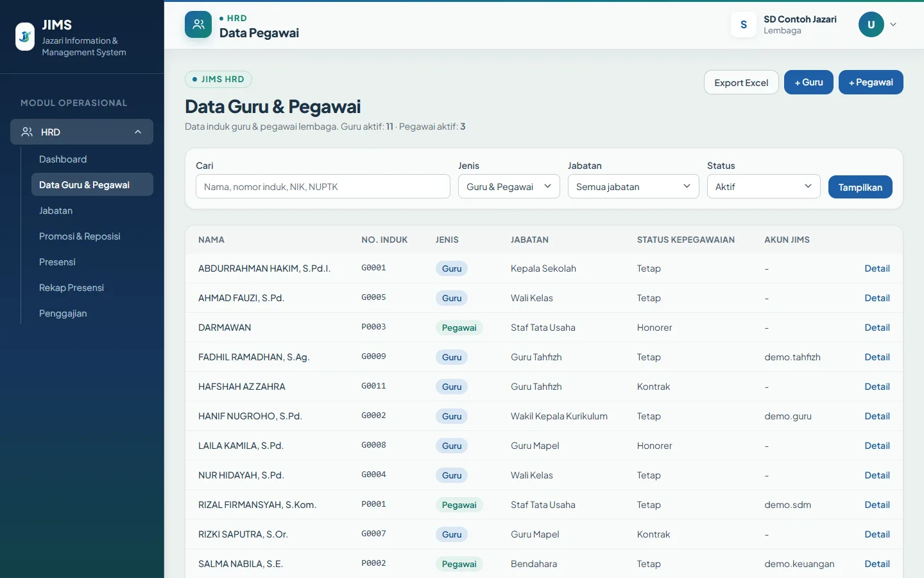Open the Jabatan dropdown showing Semua jabatan
The image size is (924, 578).
tap(633, 186)
